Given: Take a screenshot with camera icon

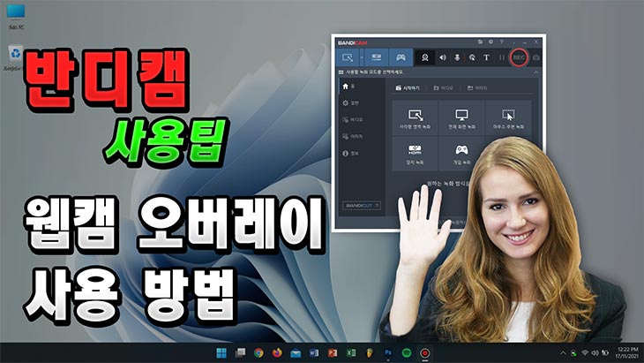Looking at the screenshot, I should pyautogui.click(x=536, y=57).
